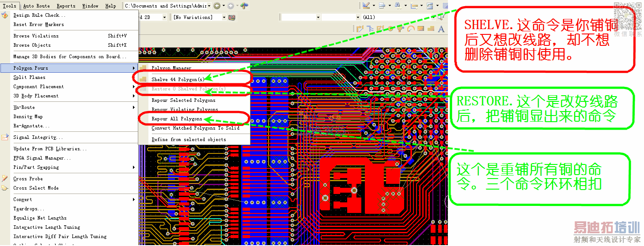Open the Reports menu

pyautogui.click(x=66, y=6)
